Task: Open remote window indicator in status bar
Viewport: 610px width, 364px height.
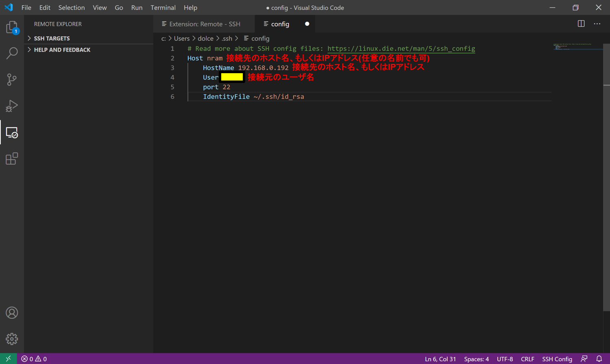Action: pos(8,359)
